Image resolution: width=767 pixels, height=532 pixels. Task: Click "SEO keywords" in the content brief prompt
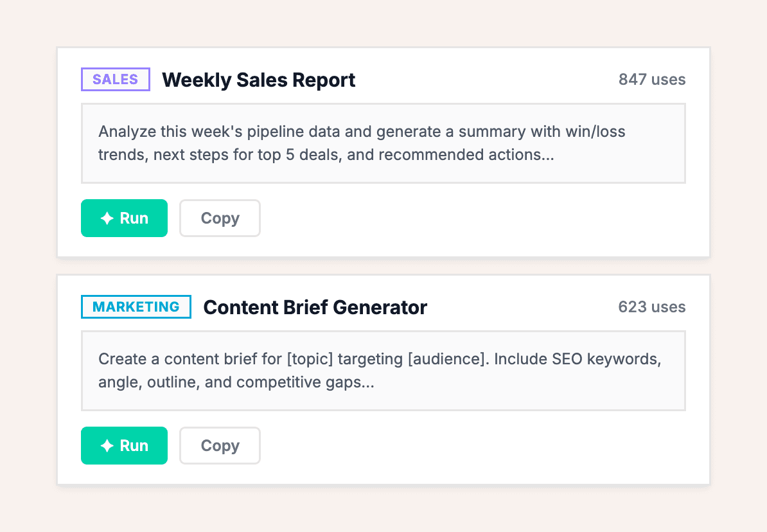606,359
